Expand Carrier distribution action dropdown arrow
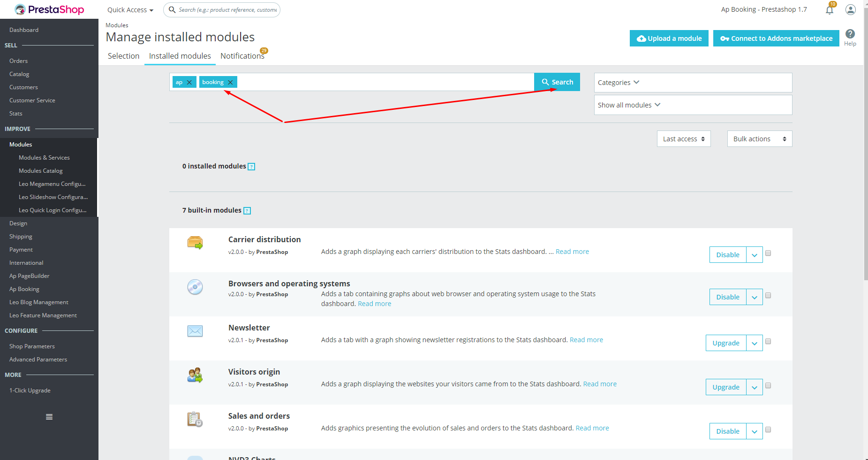Image resolution: width=868 pixels, height=460 pixels. [x=755, y=255]
